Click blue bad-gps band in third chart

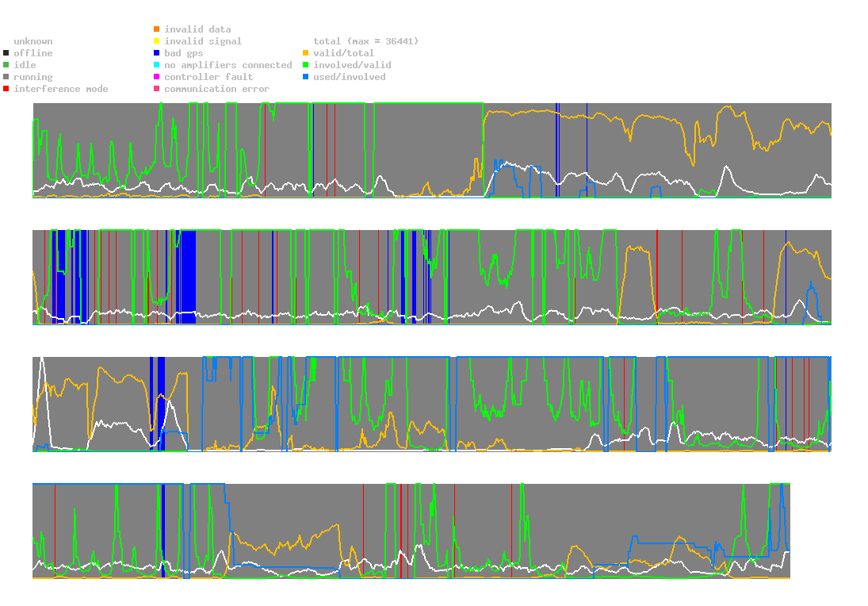[x=161, y=404]
